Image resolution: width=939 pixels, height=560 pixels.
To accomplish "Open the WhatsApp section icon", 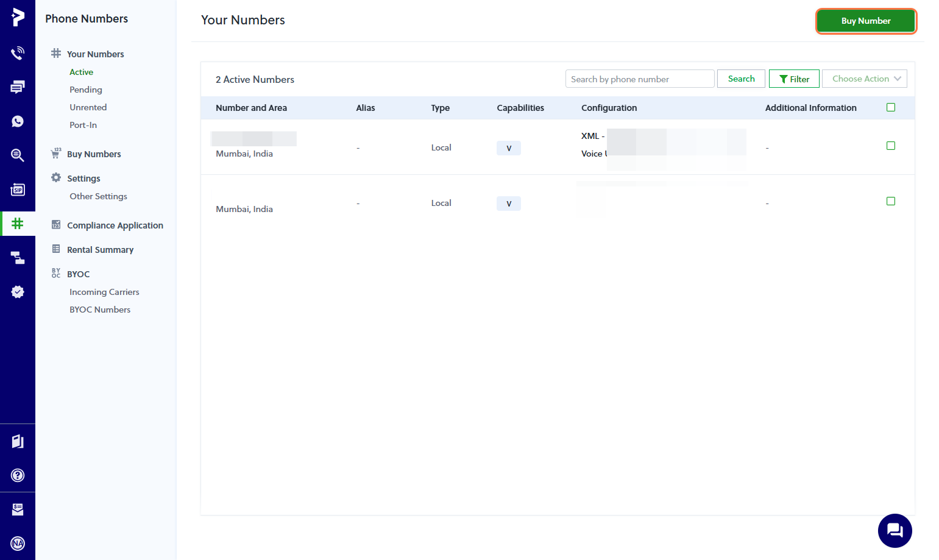I will pyautogui.click(x=18, y=121).
